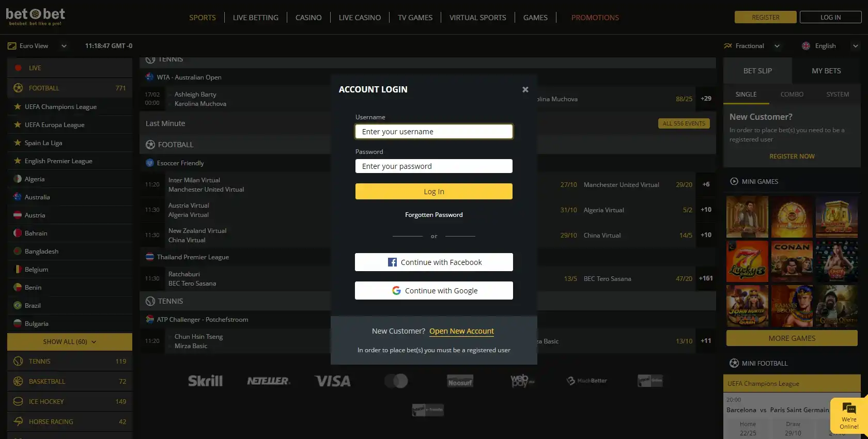
Task: Close the Account Login dialog
Action: coord(525,89)
